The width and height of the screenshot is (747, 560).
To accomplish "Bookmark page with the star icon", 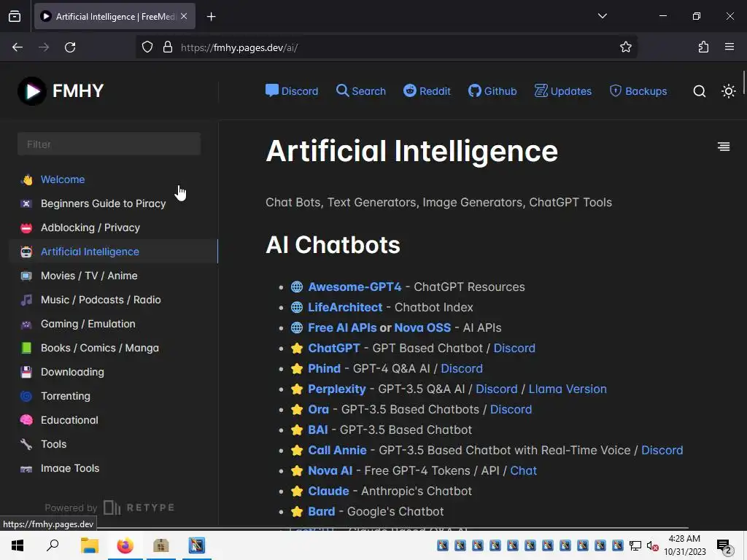I will click(625, 47).
